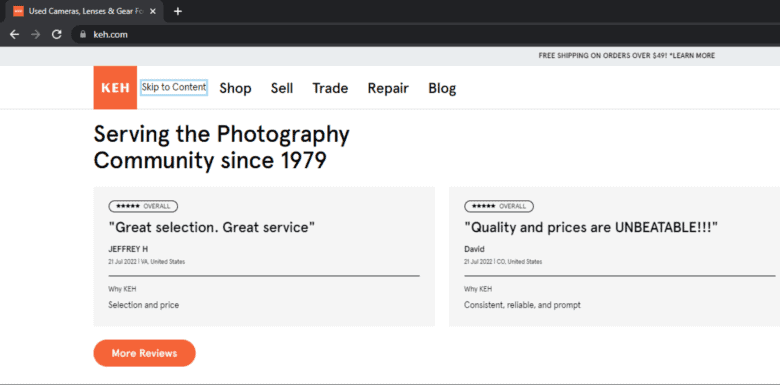Reload the page with refresh icon

(57, 34)
